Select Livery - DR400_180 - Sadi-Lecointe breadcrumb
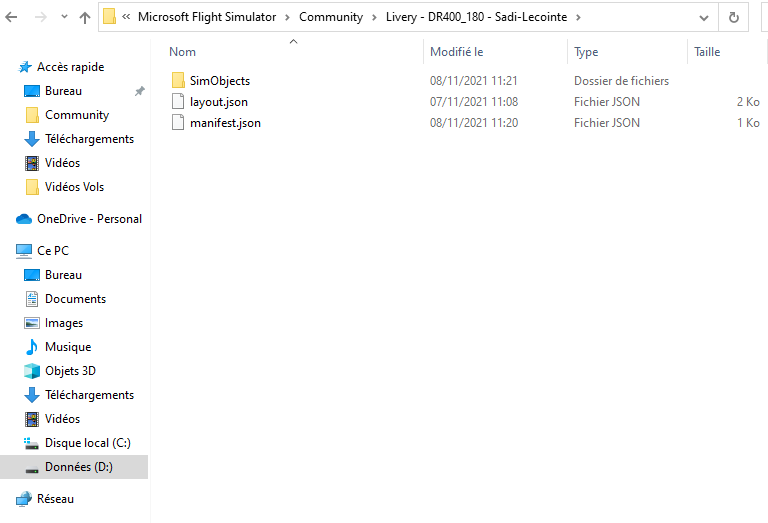 pos(476,17)
